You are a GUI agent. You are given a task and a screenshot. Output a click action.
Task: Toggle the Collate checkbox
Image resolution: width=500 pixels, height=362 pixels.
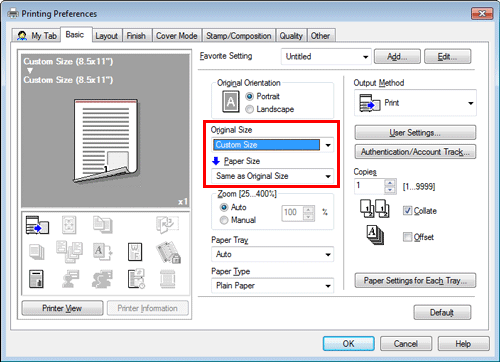point(407,211)
